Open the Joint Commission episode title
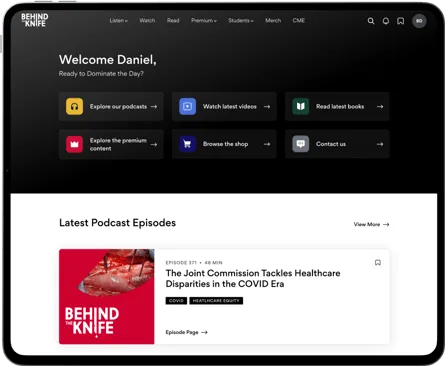This screenshot has width=445, height=366. point(253,279)
